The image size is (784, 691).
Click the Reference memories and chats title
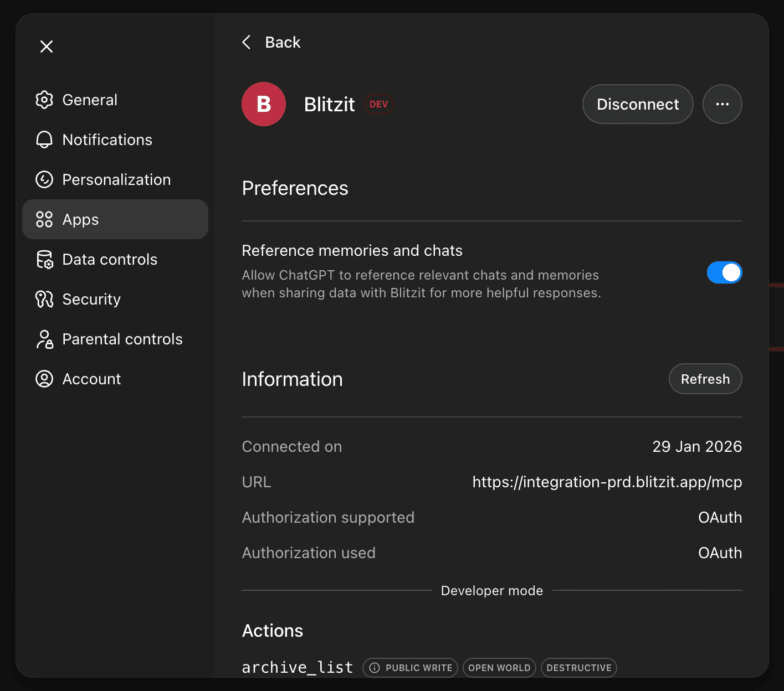click(352, 250)
